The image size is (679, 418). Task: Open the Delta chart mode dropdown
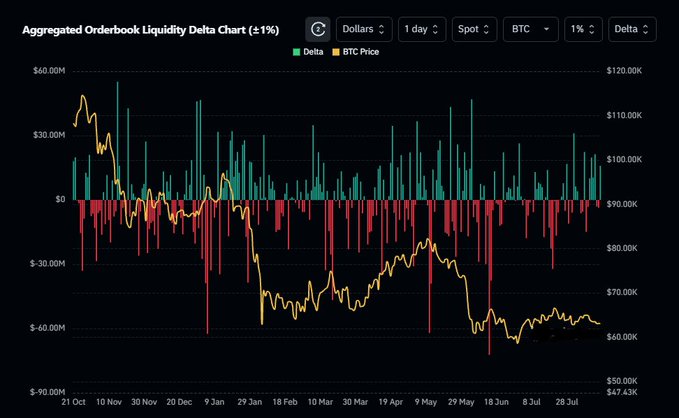point(632,29)
